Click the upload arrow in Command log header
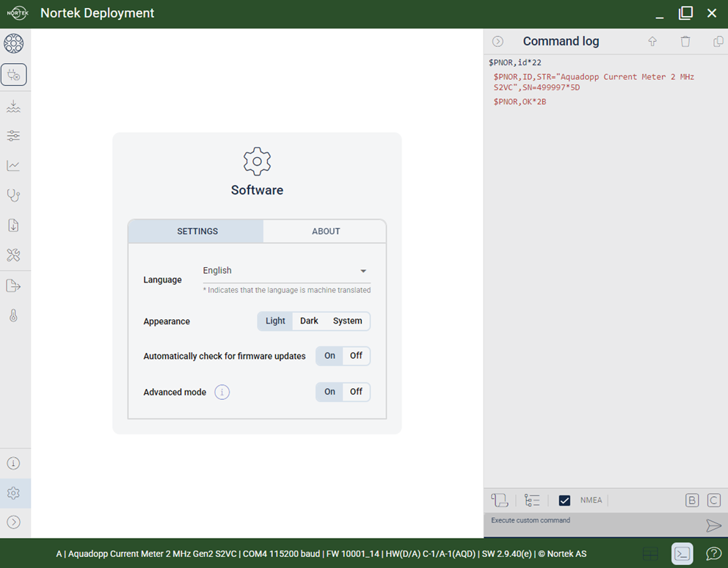 (x=652, y=41)
